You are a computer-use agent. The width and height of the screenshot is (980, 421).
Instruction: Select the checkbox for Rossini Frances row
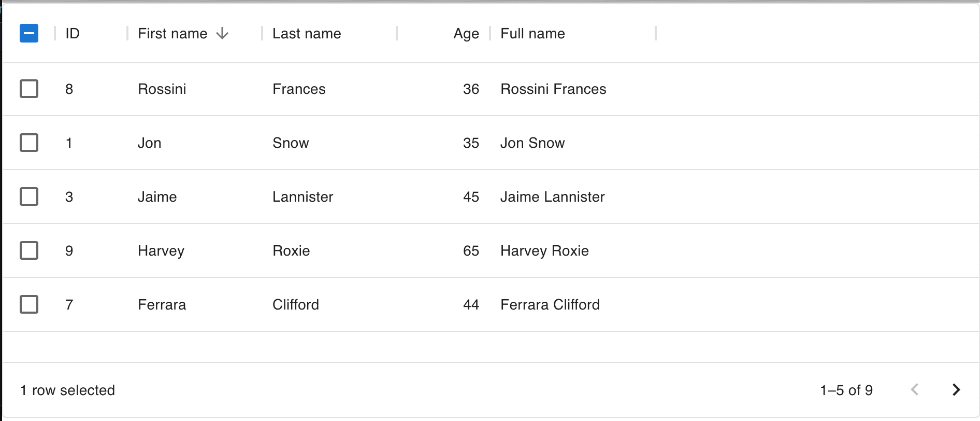(x=29, y=89)
